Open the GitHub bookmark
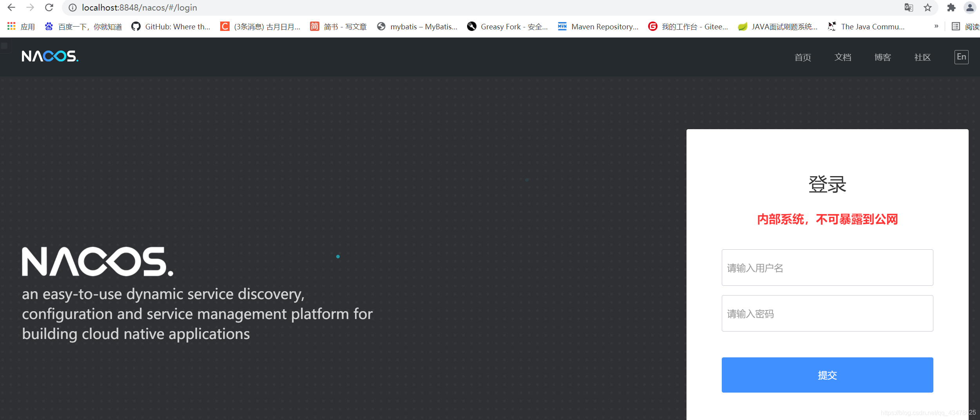Viewport: 980px width, 420px height. (x=171, y=27)
